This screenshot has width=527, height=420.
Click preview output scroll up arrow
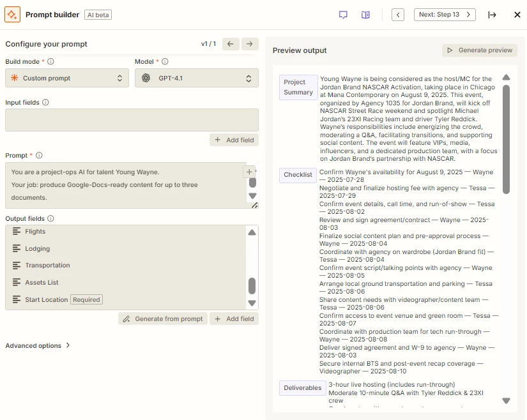tap(506, 78)
